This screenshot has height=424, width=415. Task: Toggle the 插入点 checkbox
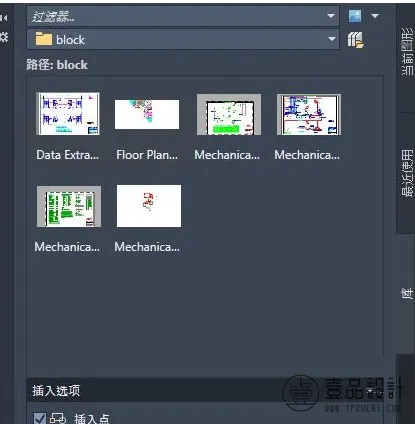[40, 418]
